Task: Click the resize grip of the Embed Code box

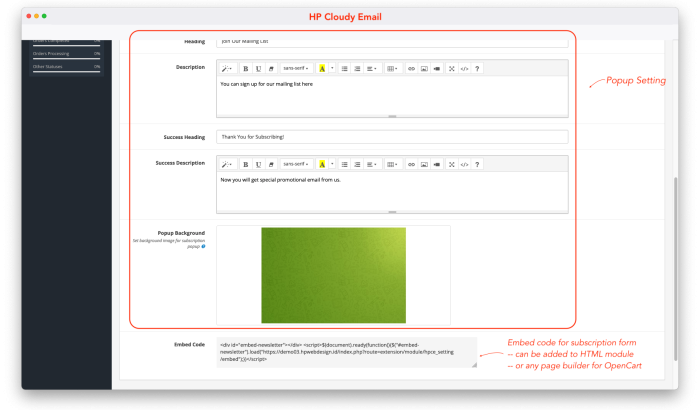Action: (474, 365)
